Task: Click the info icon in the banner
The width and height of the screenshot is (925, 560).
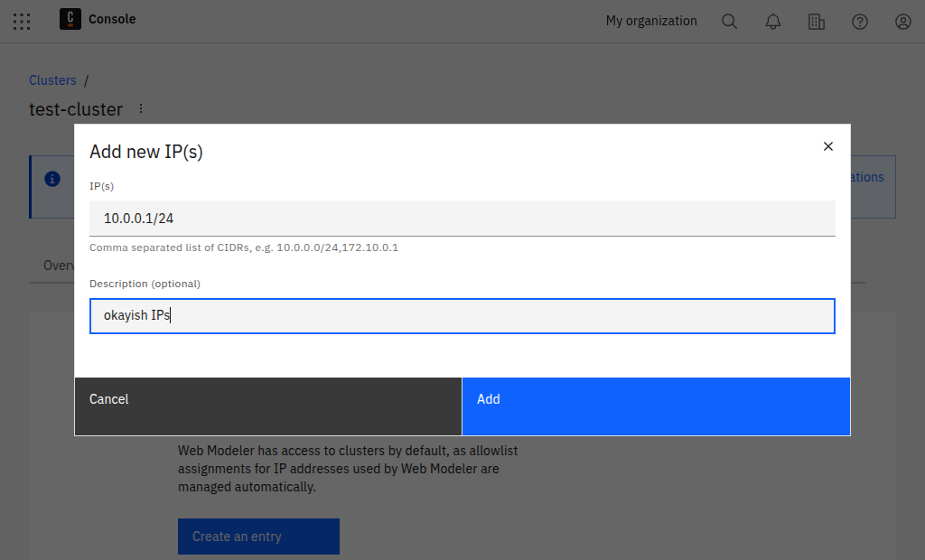Action: point(52,178)
